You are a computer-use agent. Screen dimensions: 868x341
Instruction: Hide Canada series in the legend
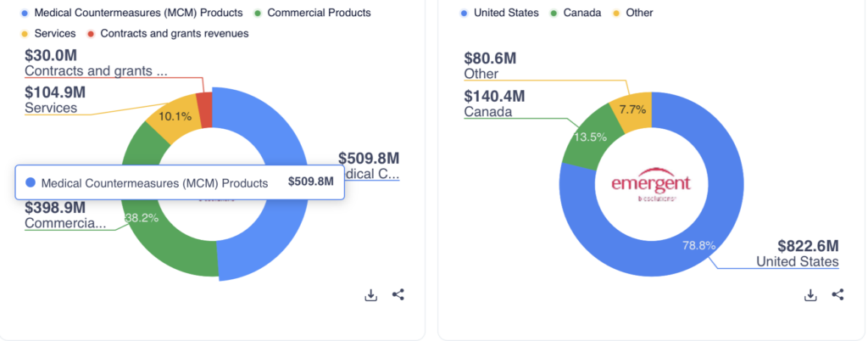pos(576,14)
